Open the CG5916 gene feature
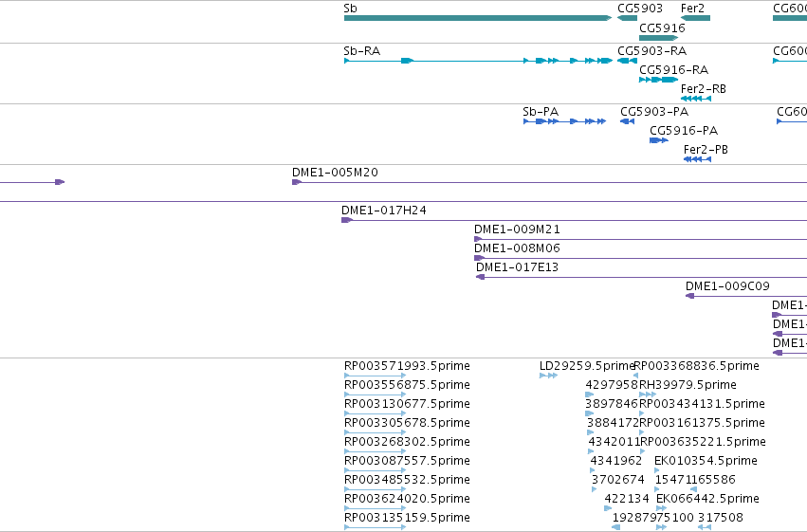This screenshot has width=807, height=532. 658,38
